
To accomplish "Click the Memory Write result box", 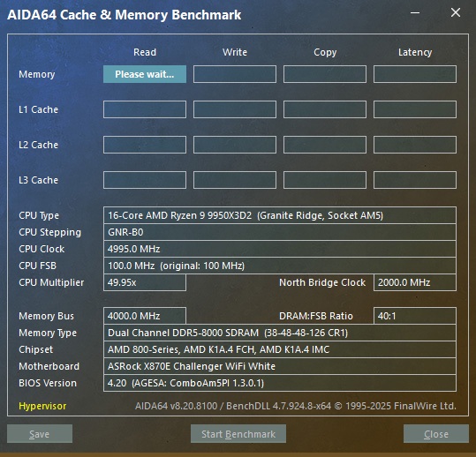I will [235, 74].
